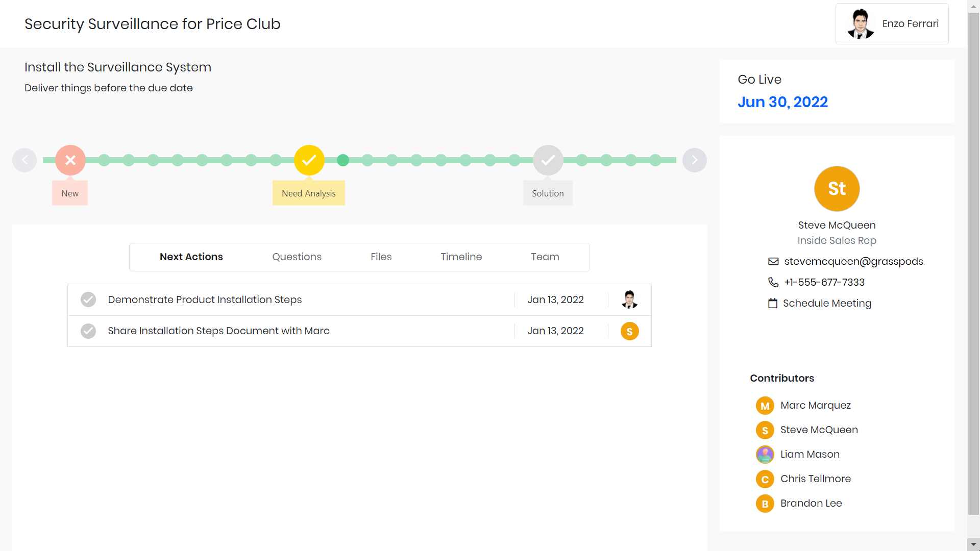Click the left arrow on the stage timeline

click(24, 160)
